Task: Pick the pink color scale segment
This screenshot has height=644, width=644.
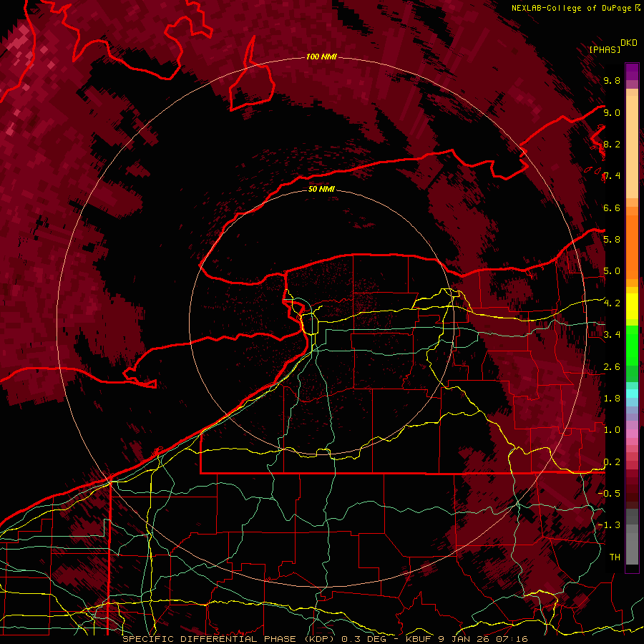Action: pos(632,434)
